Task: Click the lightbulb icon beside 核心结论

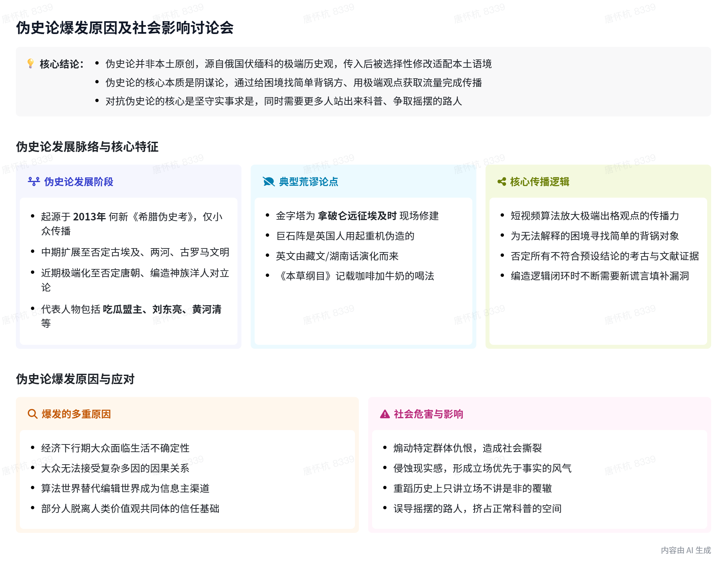Action: 30,63
